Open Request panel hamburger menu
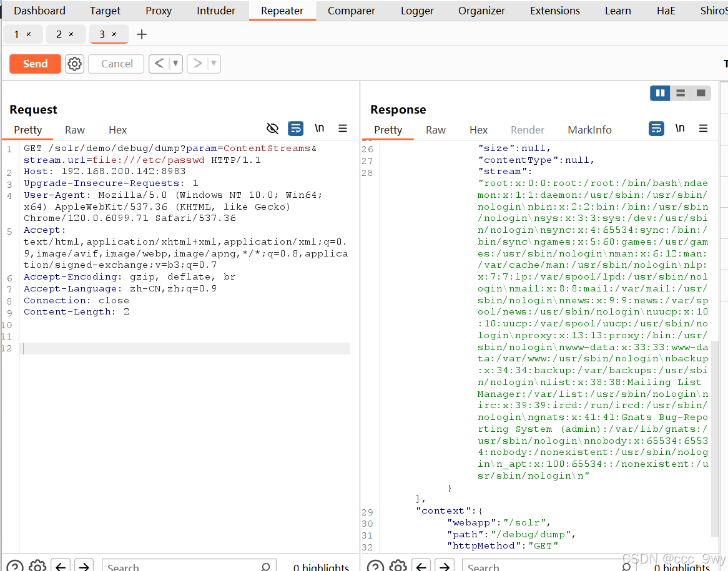This screenshot has height=571, width=728. click(x=343, y=129)
